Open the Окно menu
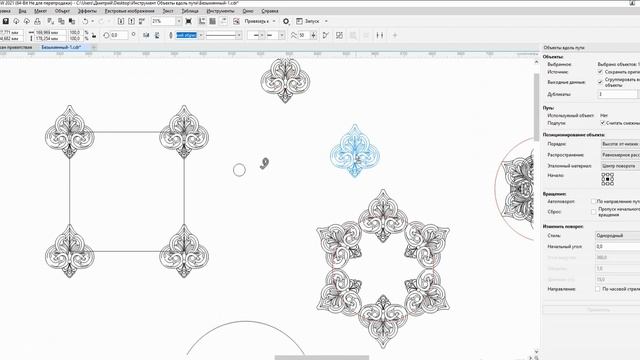Screen dimensions: 640x360 click(x=248, y=11)
